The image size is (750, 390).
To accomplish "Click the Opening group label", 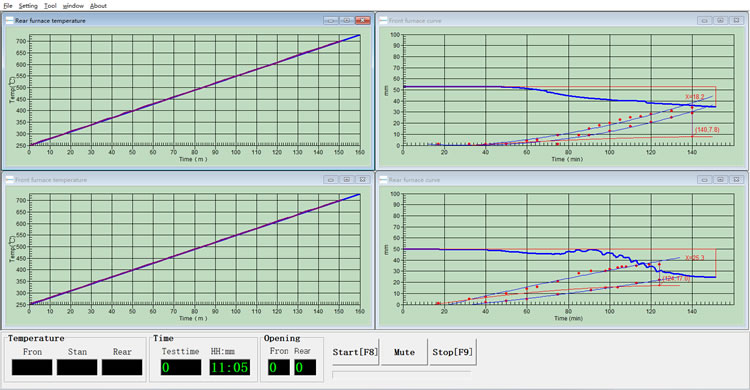I will (x=282, y=338).
